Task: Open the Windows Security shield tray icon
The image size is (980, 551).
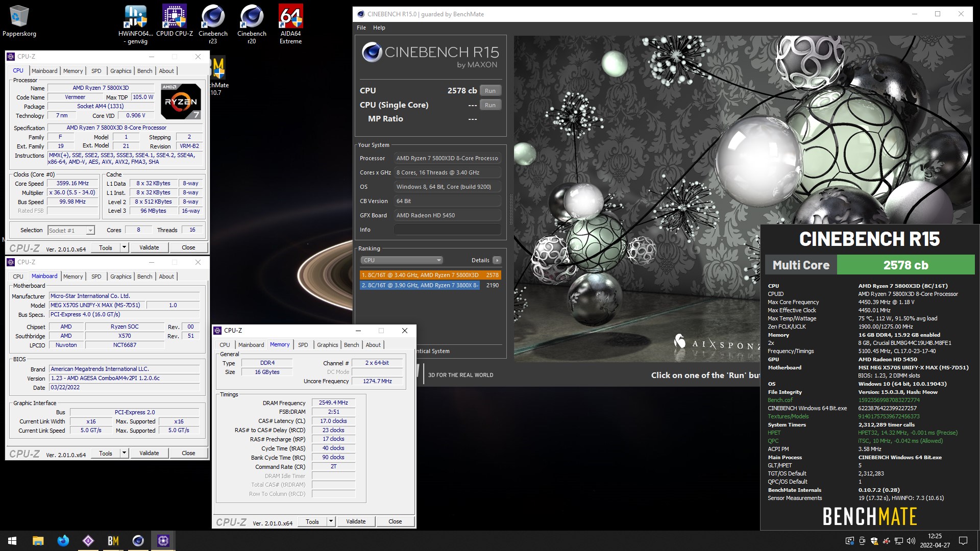Action: click(x=874, y=541)
